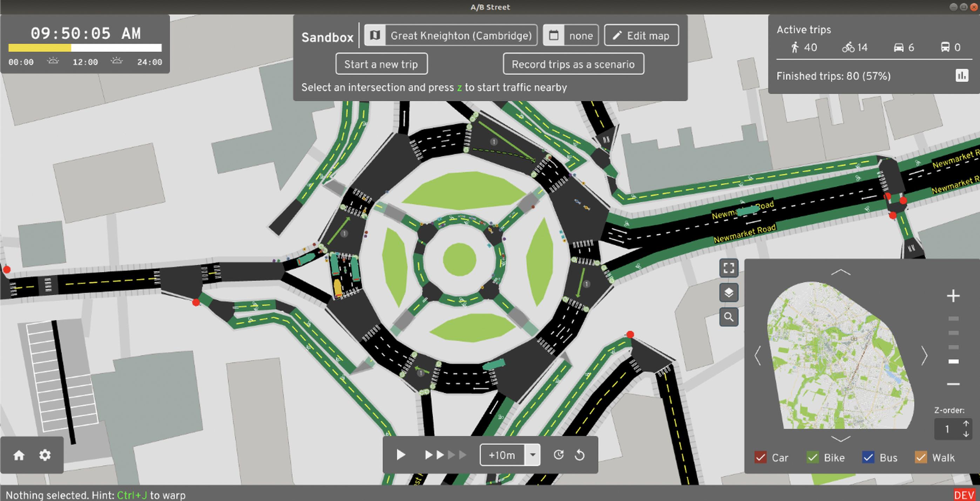980x501 pixels.
Task: Open the finished trips chart icon
Action: click(961, 75)
